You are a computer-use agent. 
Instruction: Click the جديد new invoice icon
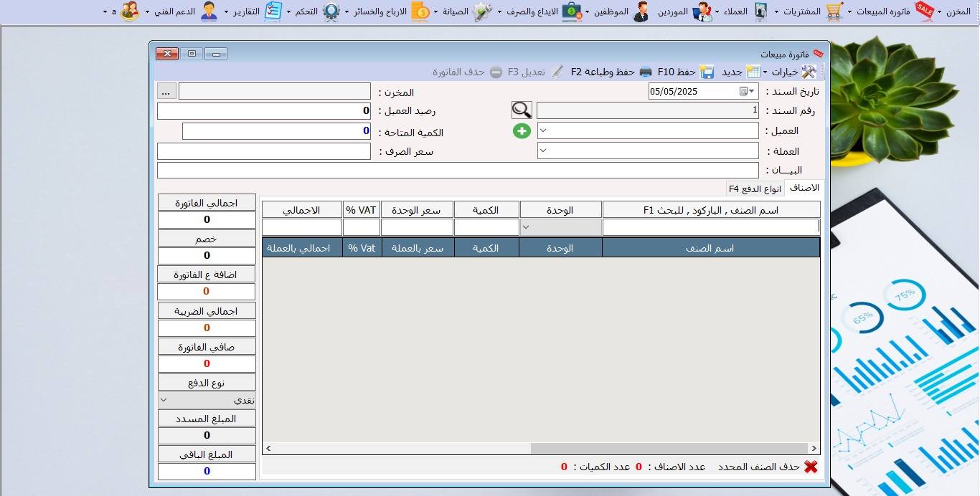pyautogui.click(x=753, y=72)
